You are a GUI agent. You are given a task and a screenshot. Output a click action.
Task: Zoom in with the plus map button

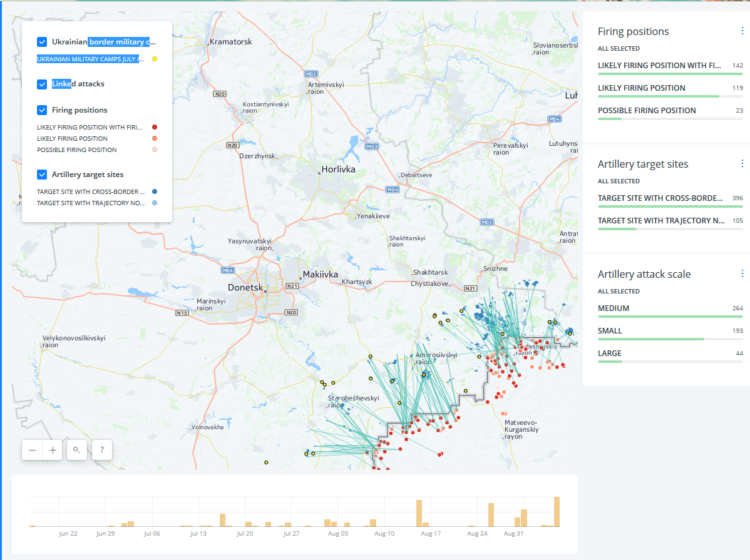click(53, 450)
